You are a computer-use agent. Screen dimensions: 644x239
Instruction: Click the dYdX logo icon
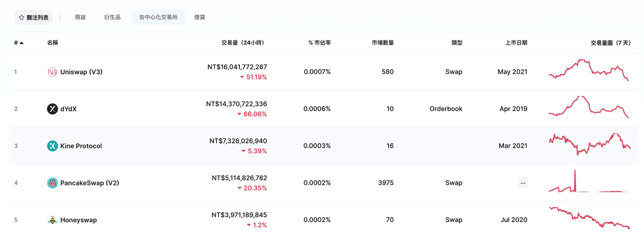(52, 109)
